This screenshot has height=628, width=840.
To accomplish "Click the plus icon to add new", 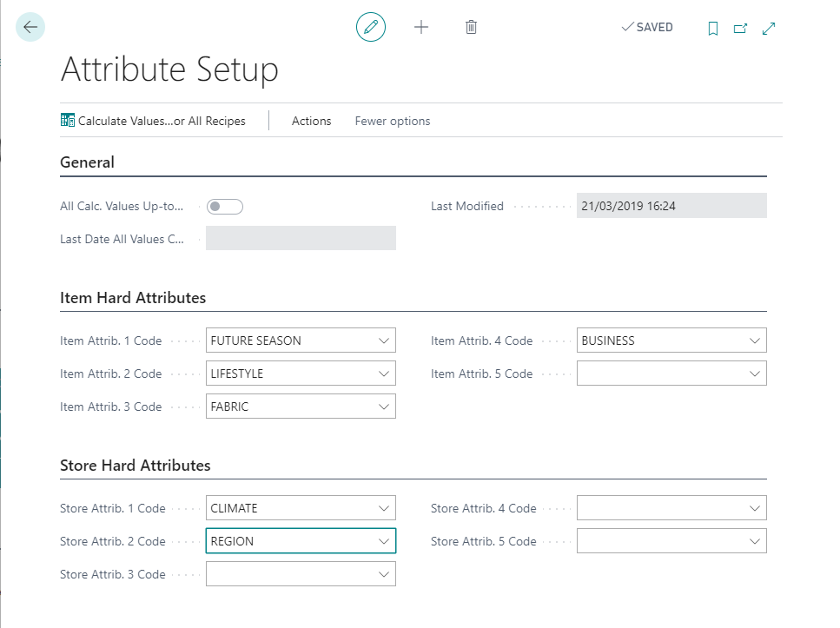I will click(421, 28).
